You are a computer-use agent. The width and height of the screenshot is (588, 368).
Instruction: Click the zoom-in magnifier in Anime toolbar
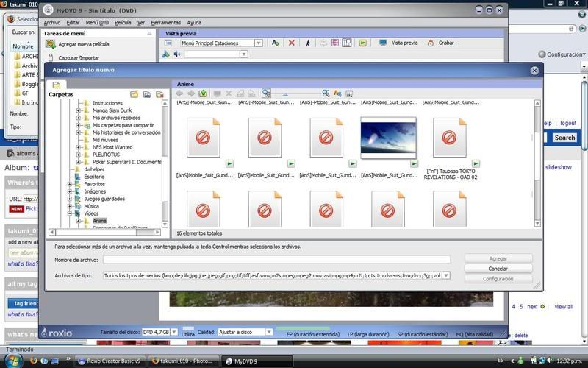326,93
